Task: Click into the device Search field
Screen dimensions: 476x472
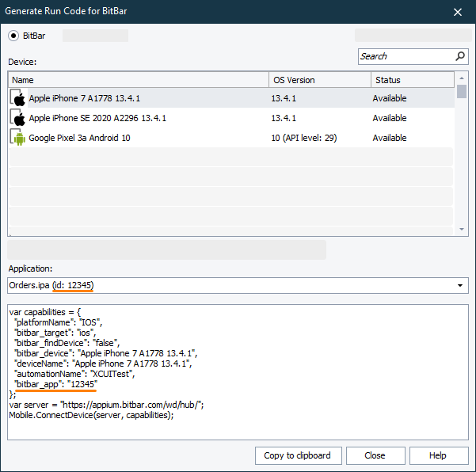Action: (406, 56)
